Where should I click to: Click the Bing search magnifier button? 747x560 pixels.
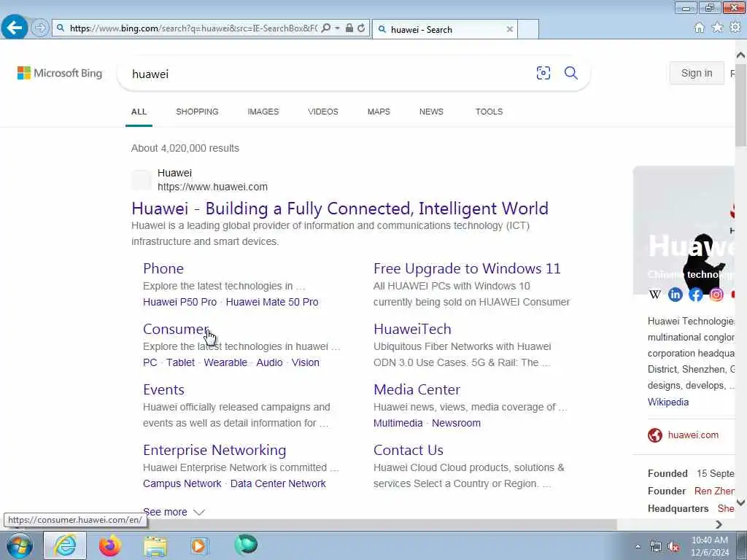click(570, 73)
